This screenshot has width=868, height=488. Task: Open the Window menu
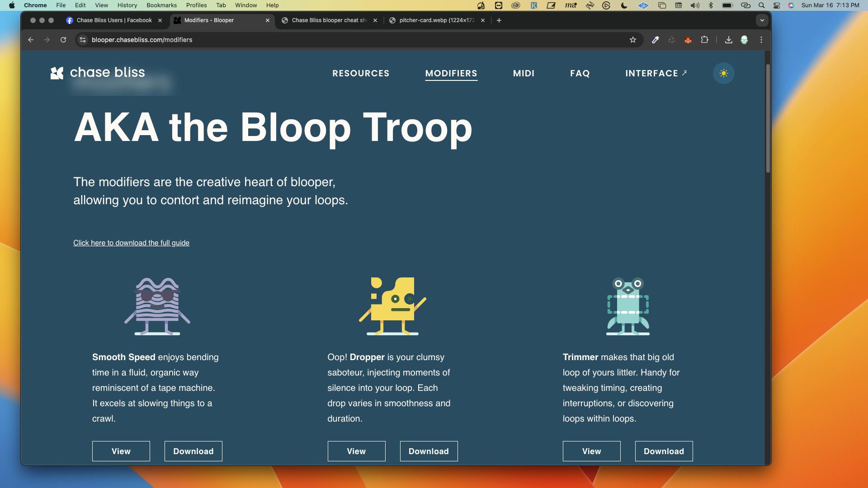point(246,5)
